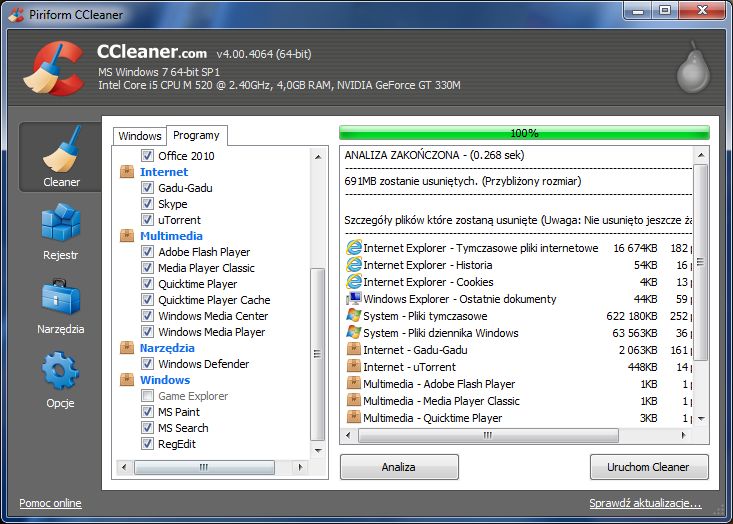Open Sprawdź aktualizacje link
The height and width of the screenshot is (524, 733).
pos(645,503)
